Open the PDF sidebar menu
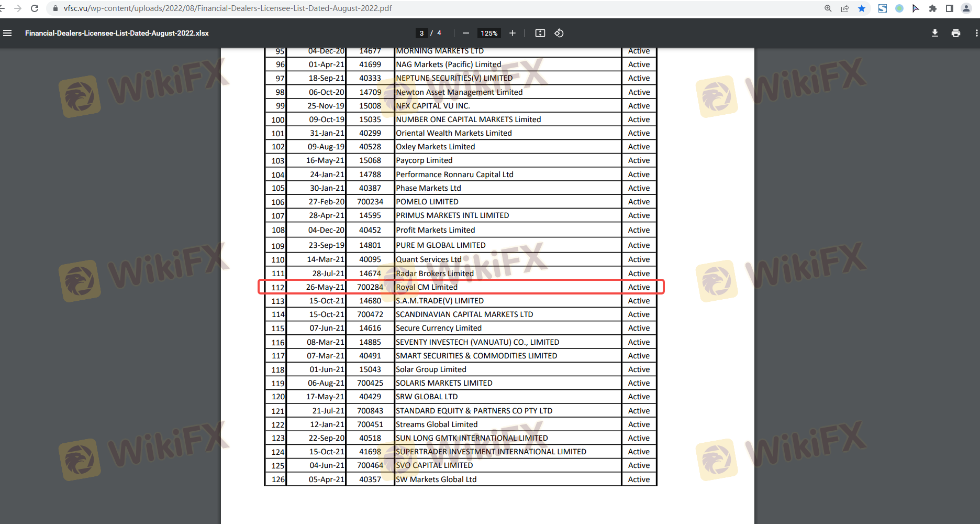Viewport: 980px width, 524px height. (7, 33)
